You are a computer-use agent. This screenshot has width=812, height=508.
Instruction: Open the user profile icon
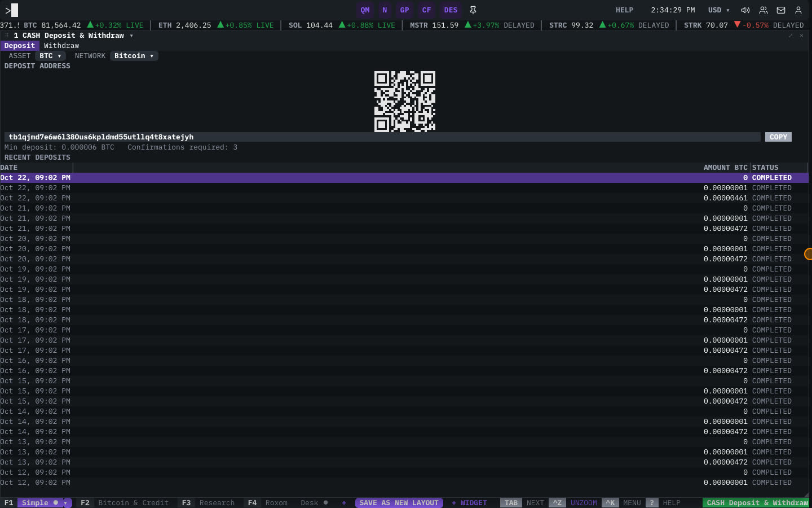tap(798, 10)
